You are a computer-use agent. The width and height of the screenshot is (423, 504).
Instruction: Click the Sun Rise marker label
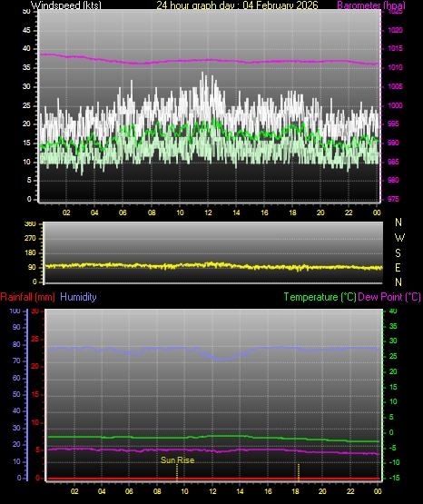click(178, 460)
